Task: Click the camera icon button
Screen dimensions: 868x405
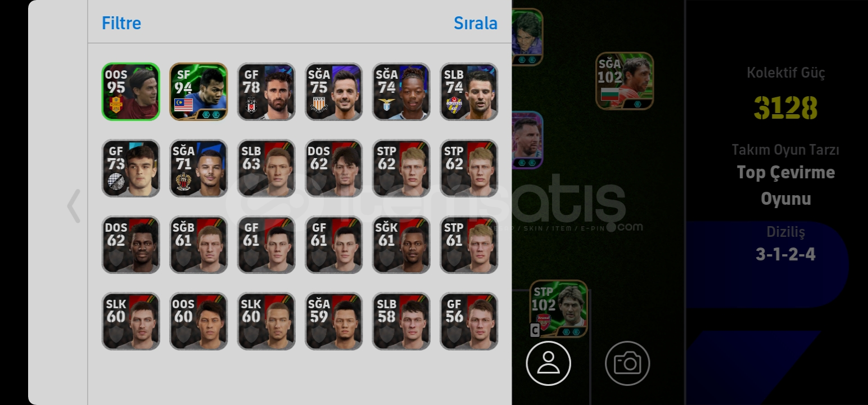Action: click(627, 363)
